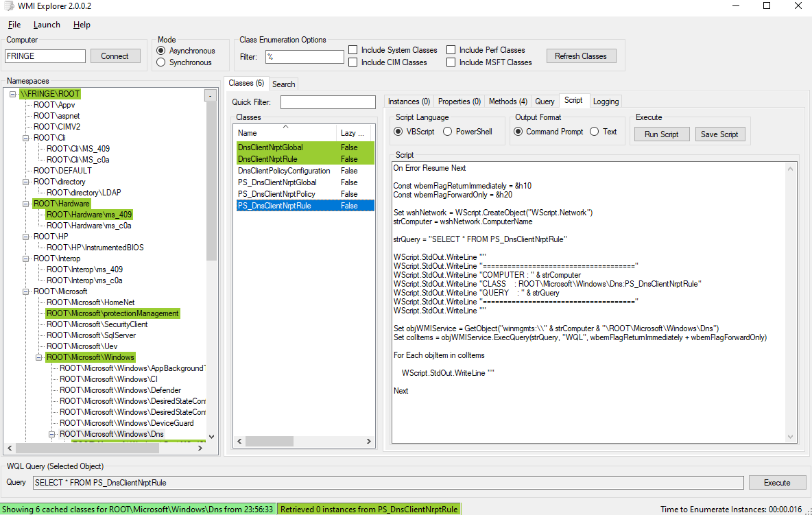Screen dimensions: 812x515
Task: Select Text output format
Action: 595,132
